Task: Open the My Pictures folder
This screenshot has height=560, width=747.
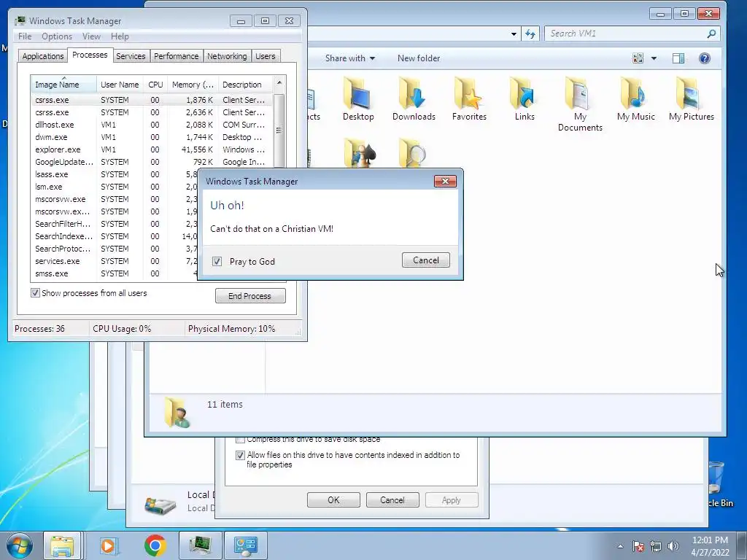Action: [692, 99]
